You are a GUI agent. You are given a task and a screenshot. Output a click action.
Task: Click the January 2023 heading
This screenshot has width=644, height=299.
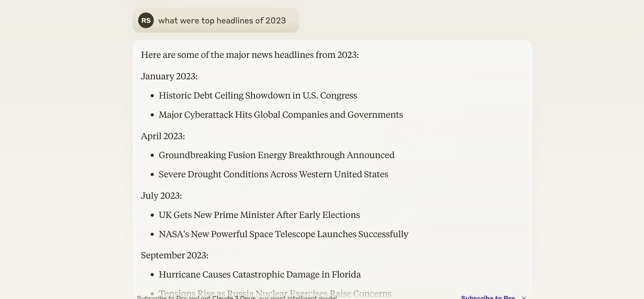pyautogui.click(x=169, y=76)
